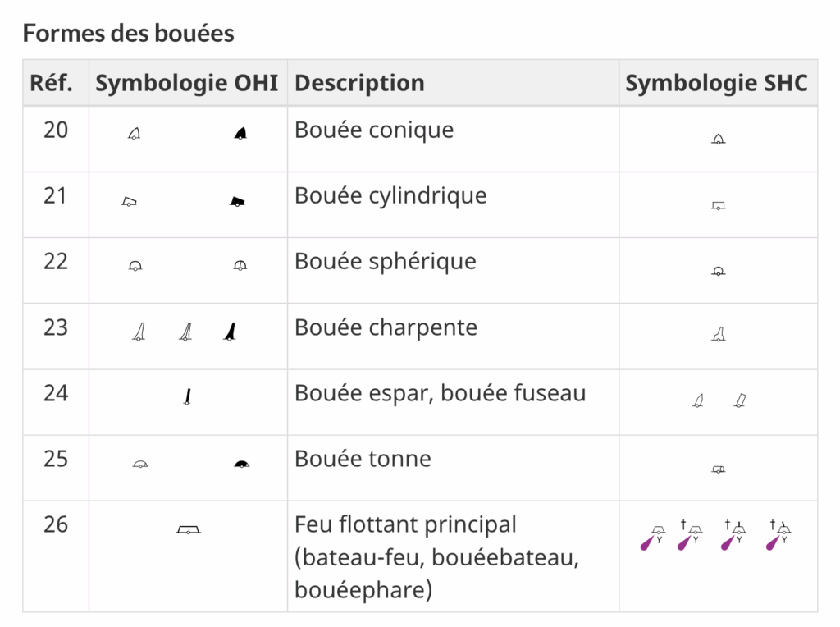Image resolution: width=840 pixels, height=627 pixels.
Task: Click the OHI light float symbol
Action: (x=189, y=529)
